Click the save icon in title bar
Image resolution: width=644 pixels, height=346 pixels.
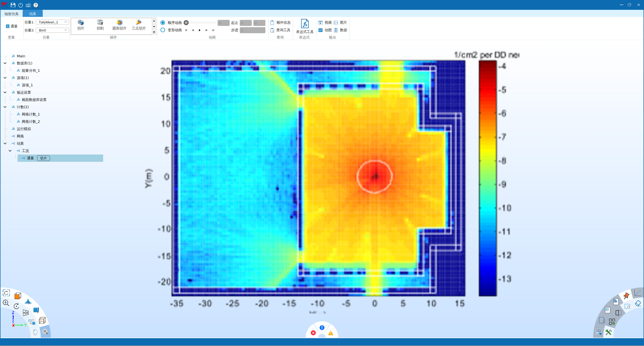(x=13, y=5)
